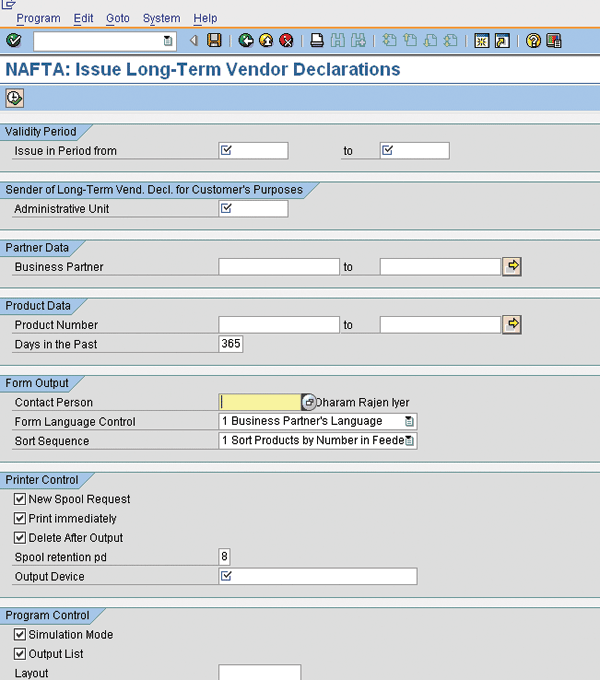Disable the Simulation Mode checkbox
This screenshot has width=600, height=680.
(20, 634)
